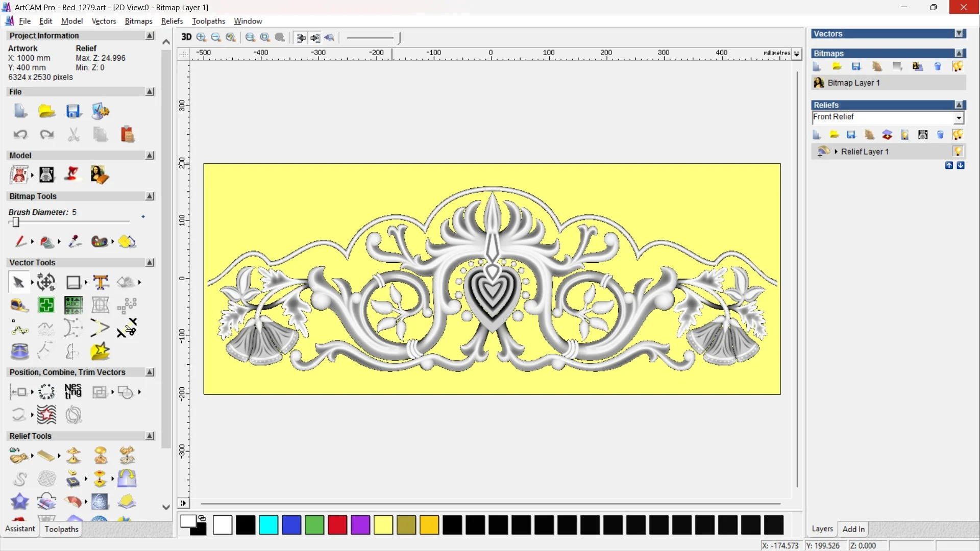
Task: Open the Toolpaths menu
Action: pyautogui.click(x=208, y=21)
